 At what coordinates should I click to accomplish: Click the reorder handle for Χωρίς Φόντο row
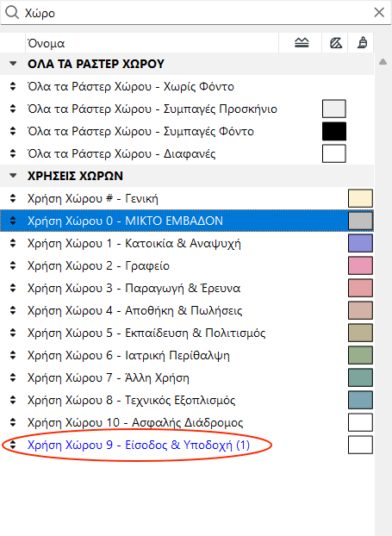[x=13, y=86]
